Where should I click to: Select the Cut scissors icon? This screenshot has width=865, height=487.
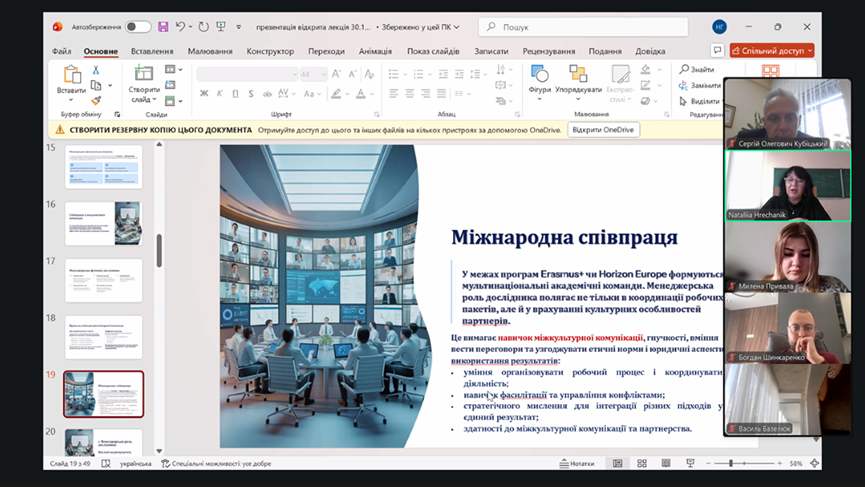tap(96, 71)
